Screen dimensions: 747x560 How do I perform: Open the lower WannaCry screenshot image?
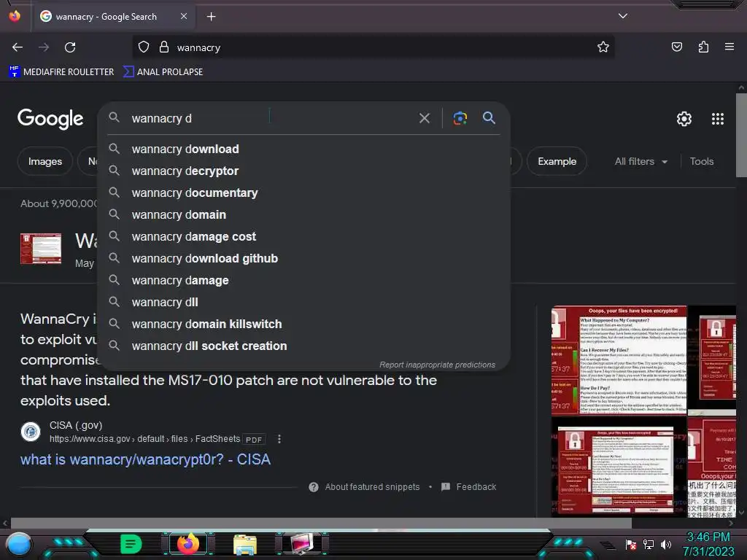click(x=619, y=467)
